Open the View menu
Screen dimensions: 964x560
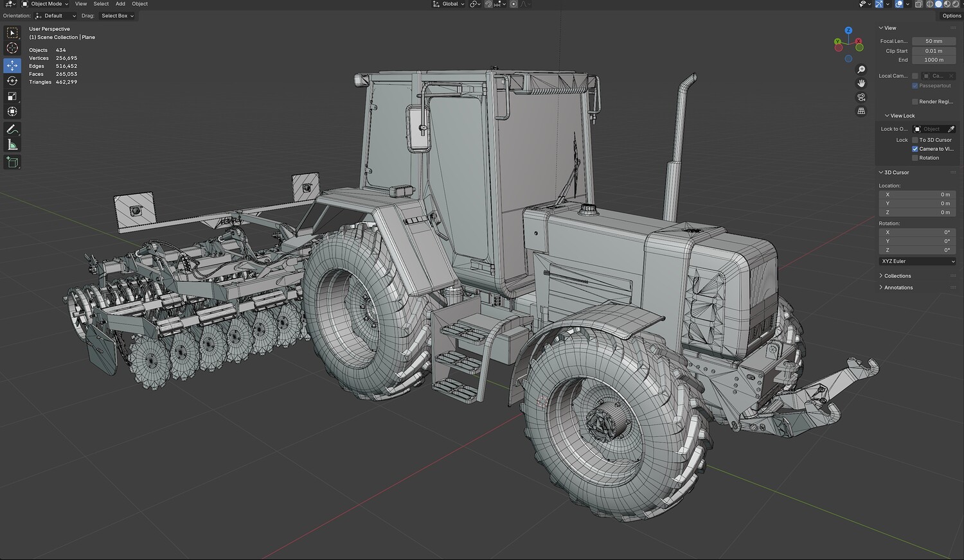click(81, 4)
